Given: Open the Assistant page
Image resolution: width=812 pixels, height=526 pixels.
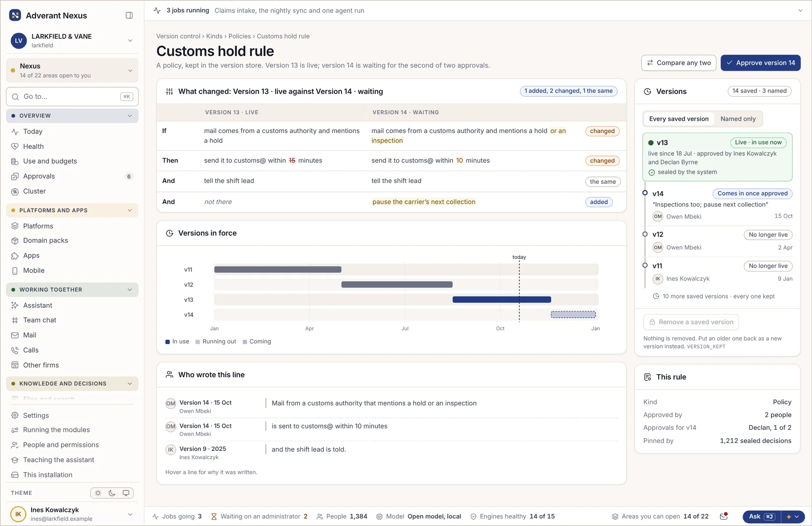Looking at the screenshot, I should pos(72,305).
